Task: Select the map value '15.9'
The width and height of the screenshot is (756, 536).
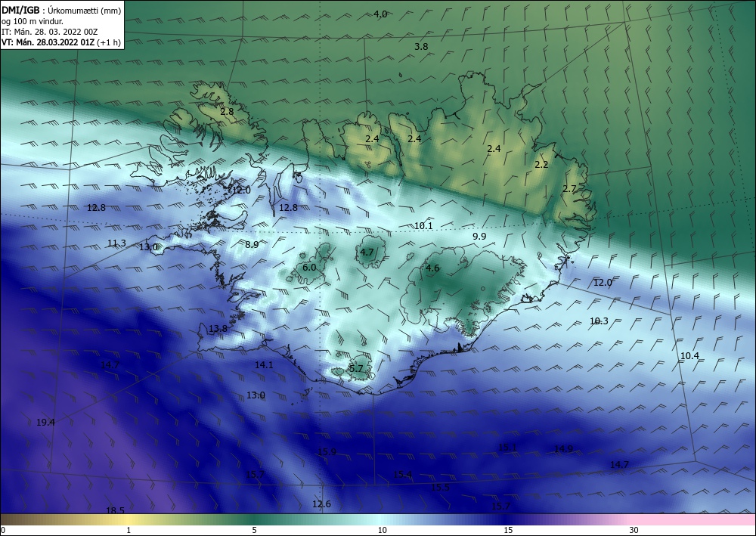Action: tap(327, 451)
